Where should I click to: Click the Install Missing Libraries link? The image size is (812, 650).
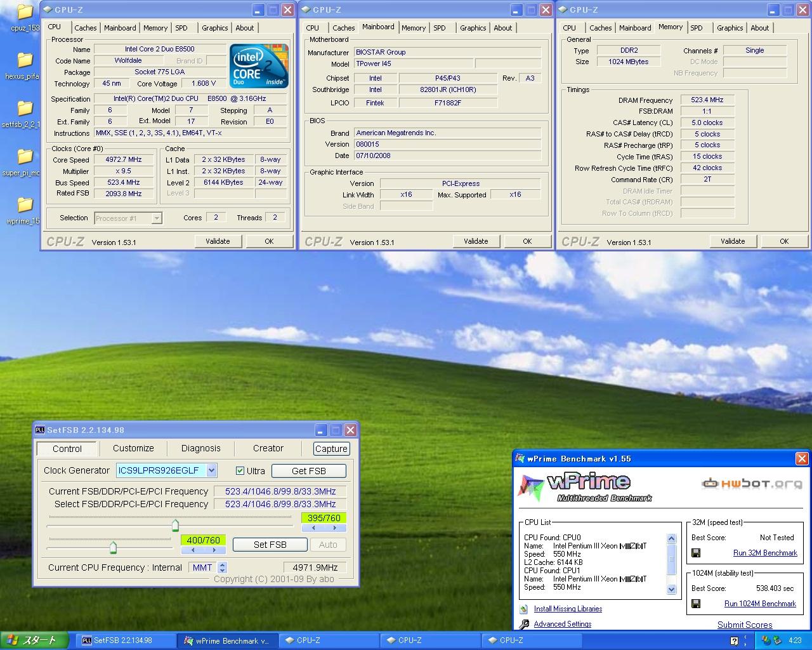click(568, 609)
